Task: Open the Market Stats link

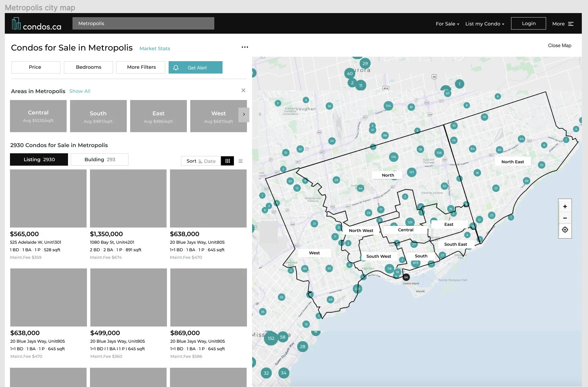Action: pos(155,48)
